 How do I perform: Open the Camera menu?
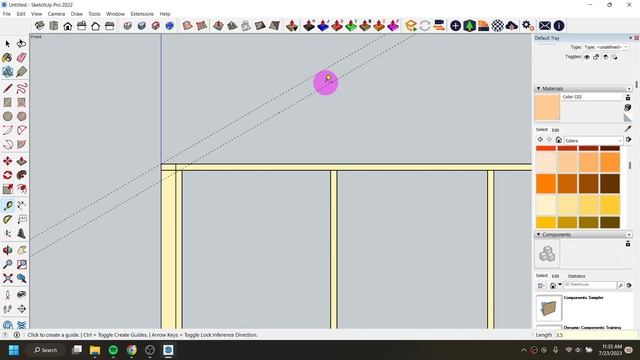tap(56, 14)
